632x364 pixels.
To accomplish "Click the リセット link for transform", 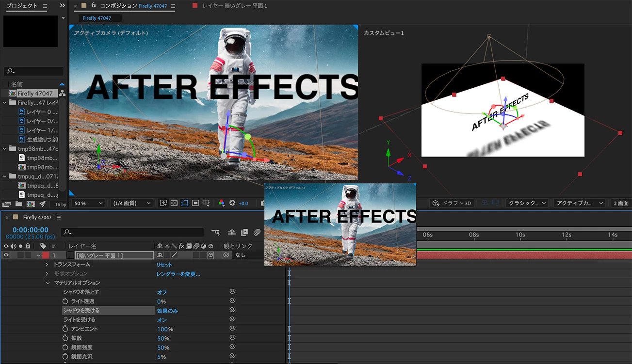I will [164, 265].
